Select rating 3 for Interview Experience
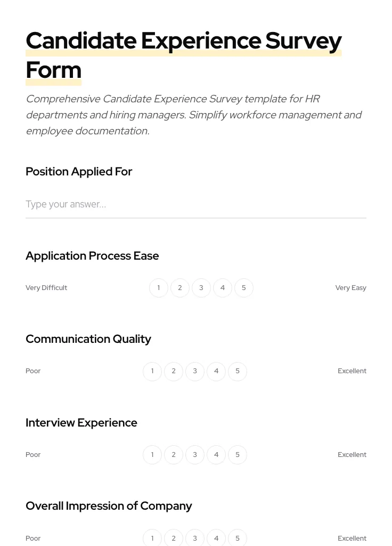Viewport: 392px width, 546px height. pos(194,454)
